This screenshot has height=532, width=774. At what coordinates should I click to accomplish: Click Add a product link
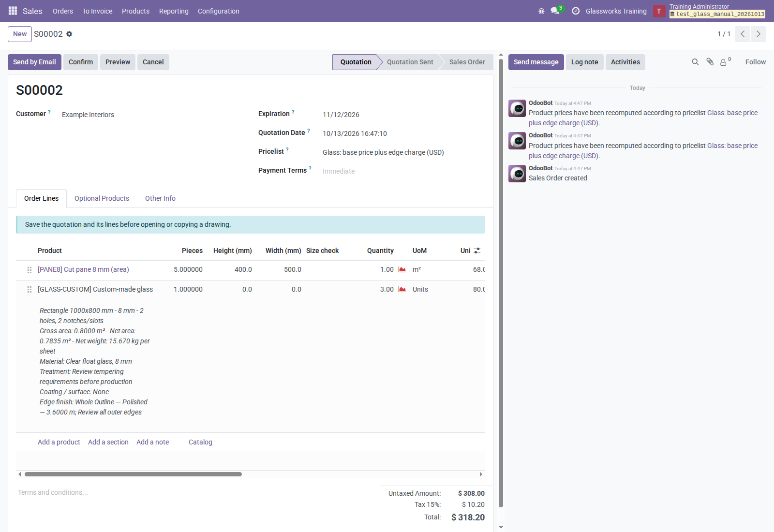pyautogui.click(x=59, y=442)
